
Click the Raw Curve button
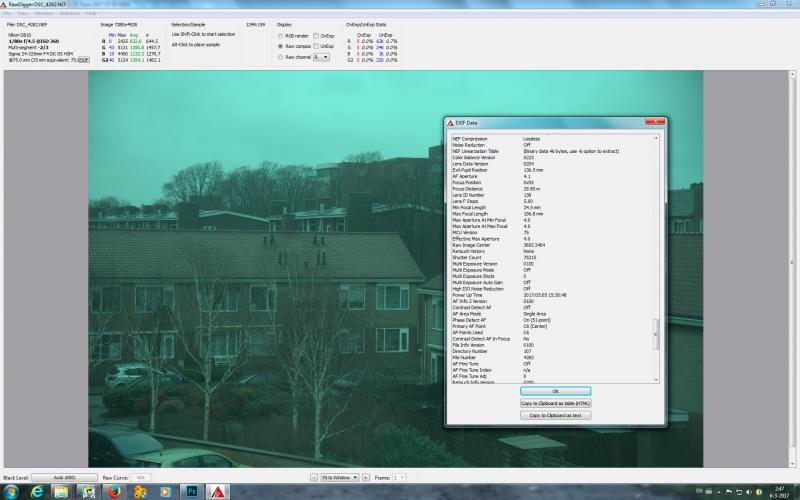tap(141, 478)
